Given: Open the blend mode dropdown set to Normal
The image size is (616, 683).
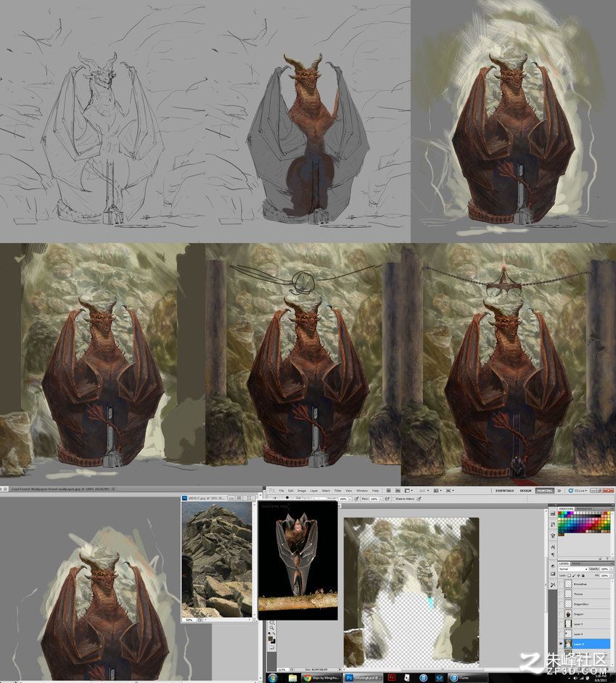Looking at the screenshot, I should 572,569.
